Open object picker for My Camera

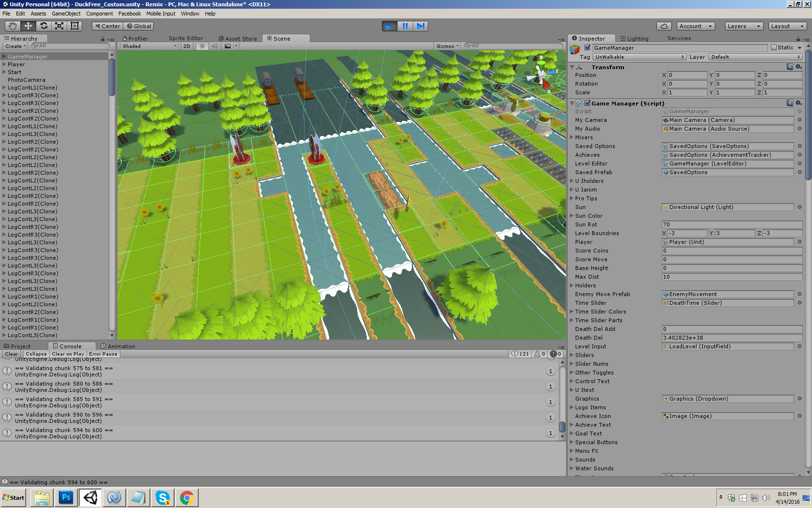tap(799, 120)
